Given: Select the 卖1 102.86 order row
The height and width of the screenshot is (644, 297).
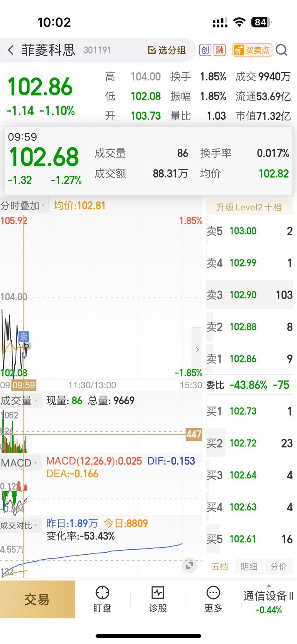Looking at the screenshot, I should pos(249,359).
